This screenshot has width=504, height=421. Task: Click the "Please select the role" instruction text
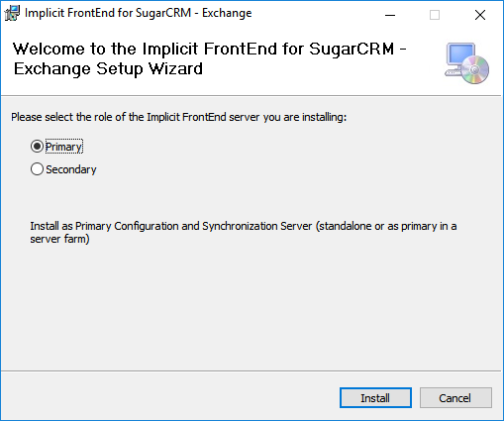tap(178, 117)
